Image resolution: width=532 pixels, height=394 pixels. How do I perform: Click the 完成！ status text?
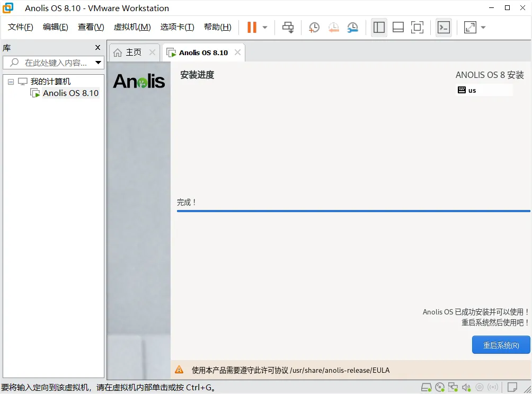coord(187,203)
